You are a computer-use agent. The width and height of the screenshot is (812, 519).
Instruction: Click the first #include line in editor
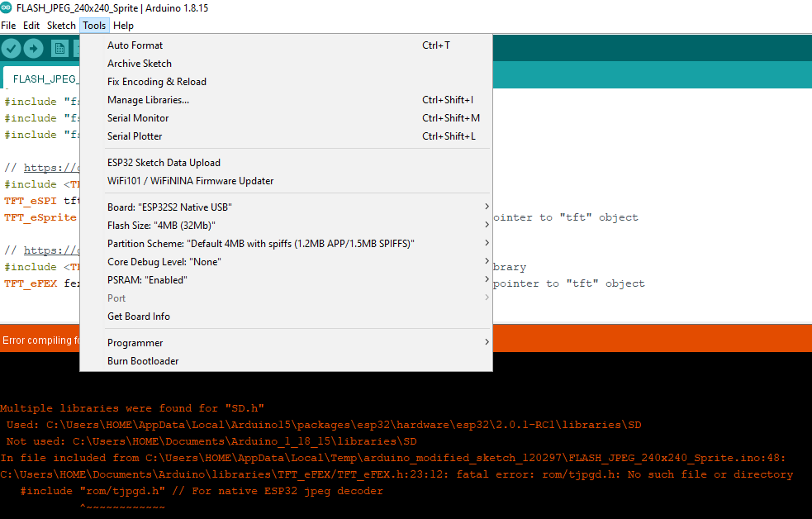tap(42, 102)
